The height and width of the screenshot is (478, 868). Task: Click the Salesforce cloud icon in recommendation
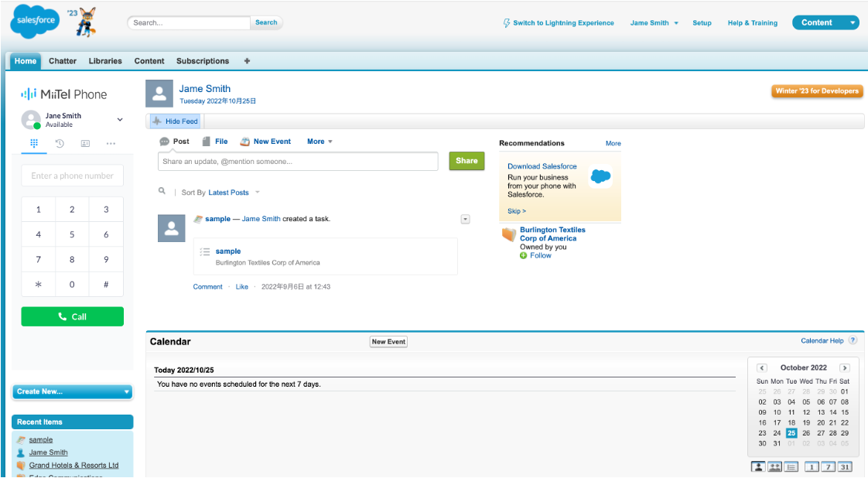coord(600,176)
